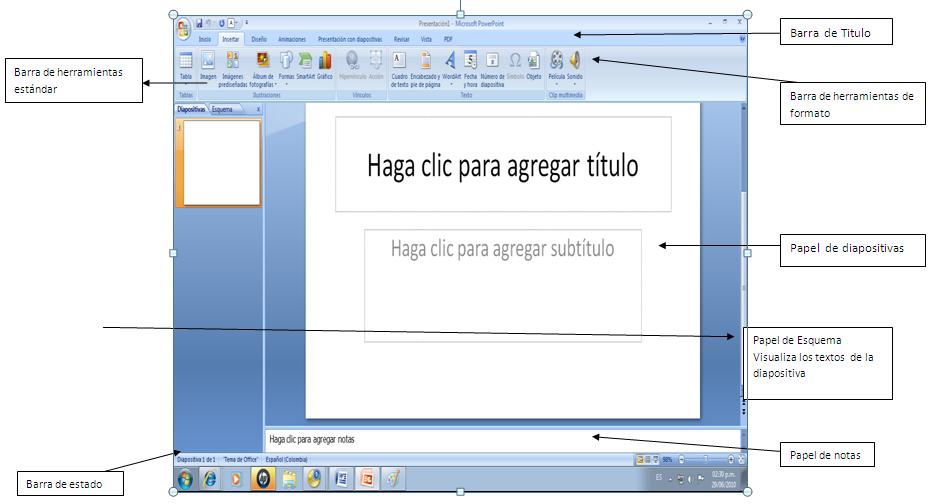Expand the WordArt dropdown arrow
This screenshot has width=930, height=504.
(x=451, y=84)
